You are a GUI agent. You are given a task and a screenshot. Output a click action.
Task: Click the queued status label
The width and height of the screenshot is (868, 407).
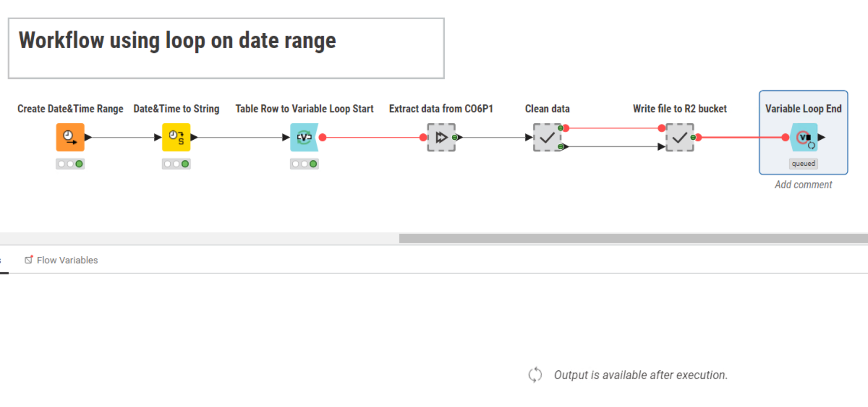803,164
